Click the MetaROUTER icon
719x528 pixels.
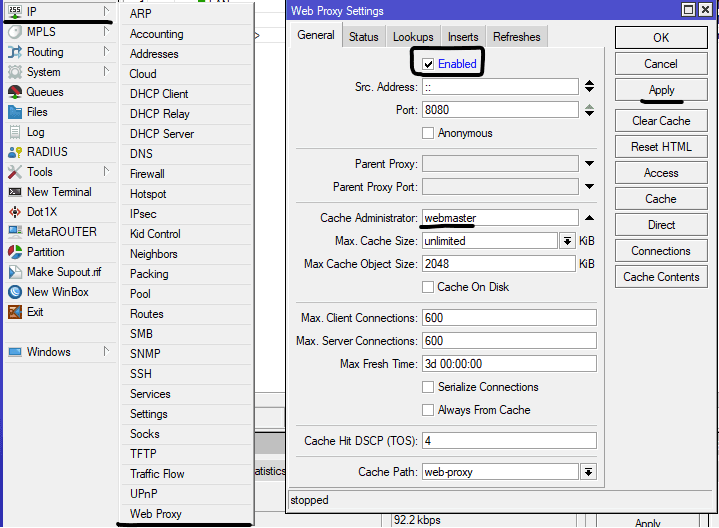tap(15, 232)
